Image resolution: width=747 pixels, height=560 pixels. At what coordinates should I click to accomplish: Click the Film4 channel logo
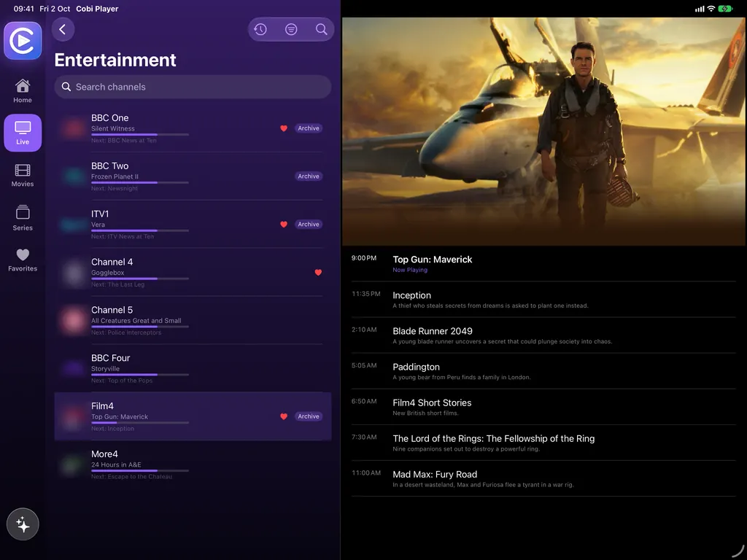(x=74, y=416)
